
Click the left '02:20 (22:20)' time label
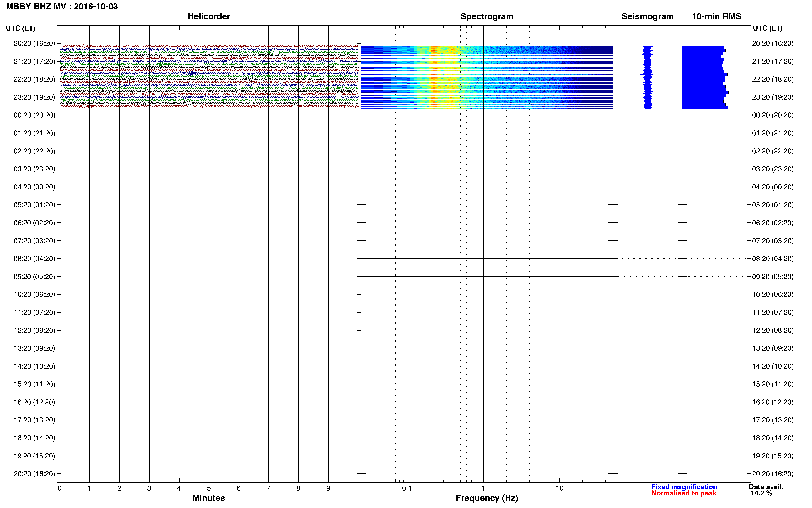[34, 151]
